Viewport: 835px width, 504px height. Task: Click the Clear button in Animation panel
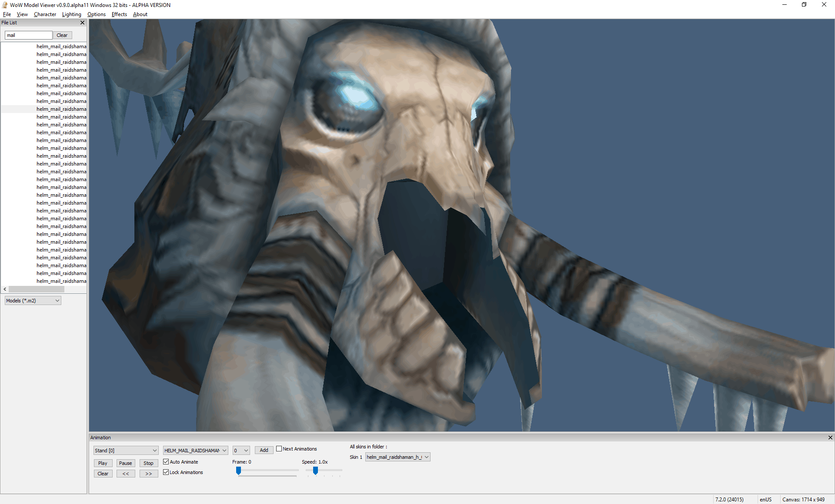pyautogui.click(x=103, y=474)
